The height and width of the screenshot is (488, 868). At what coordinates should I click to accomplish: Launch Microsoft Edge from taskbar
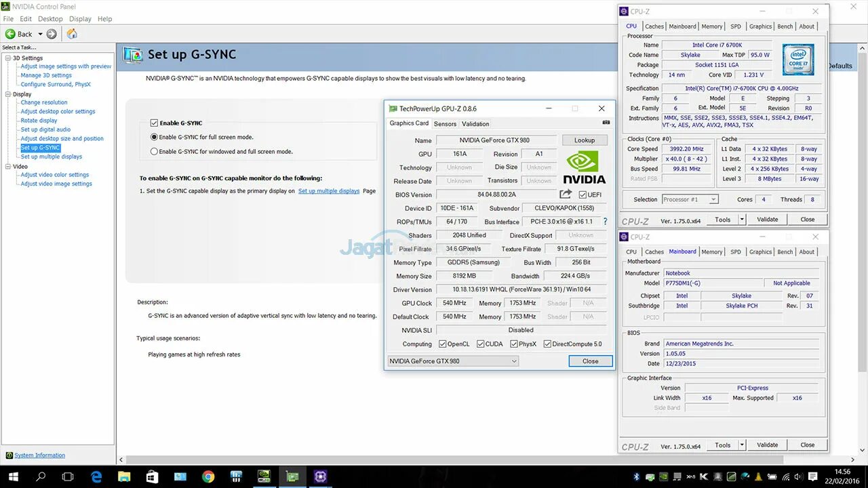pyautogui.click(x=96, y=476)
